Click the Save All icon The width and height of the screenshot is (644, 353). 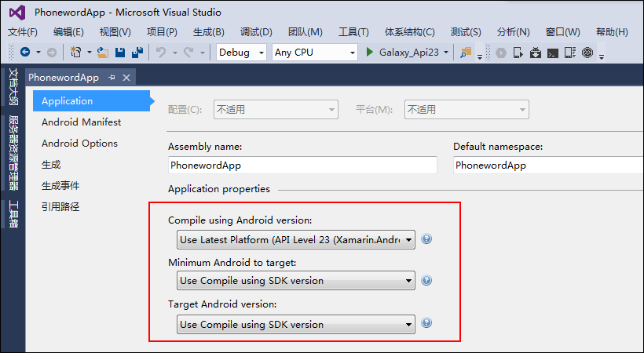pyautogui.click(x=137, y=53)
